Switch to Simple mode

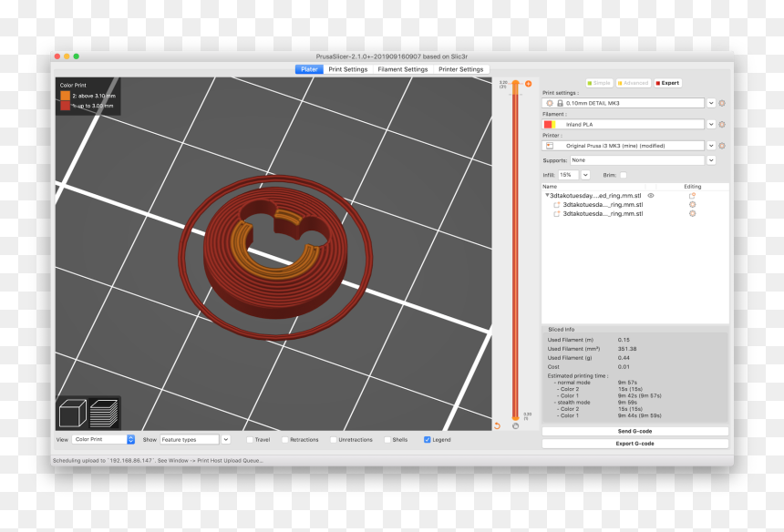[x=599, y=83]
